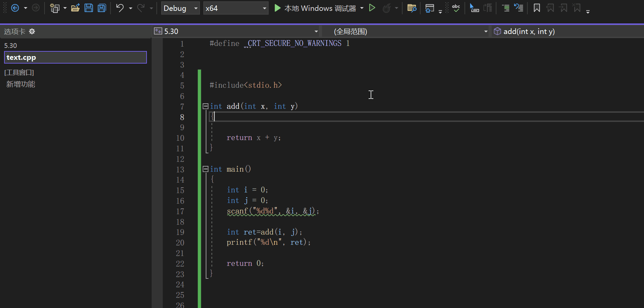Start the 本地 Windows 调试器 debugger
Viewport: 644px width, 308px height.
315,8
